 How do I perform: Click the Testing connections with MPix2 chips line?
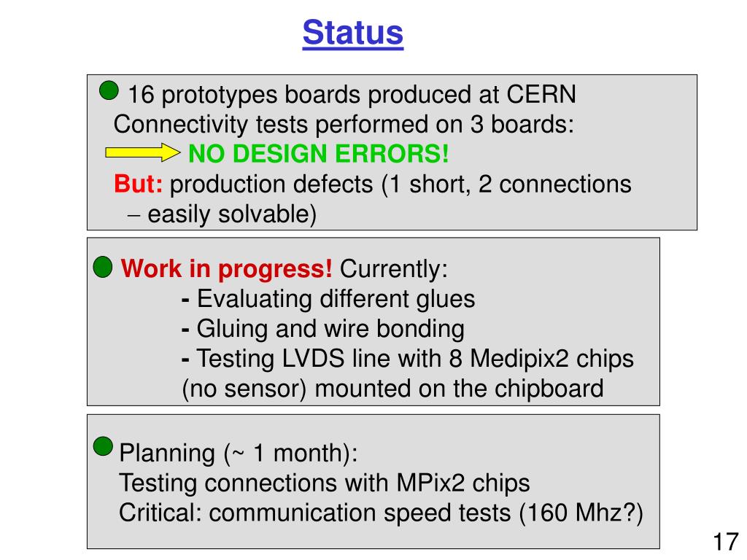(x=325, y=483)
